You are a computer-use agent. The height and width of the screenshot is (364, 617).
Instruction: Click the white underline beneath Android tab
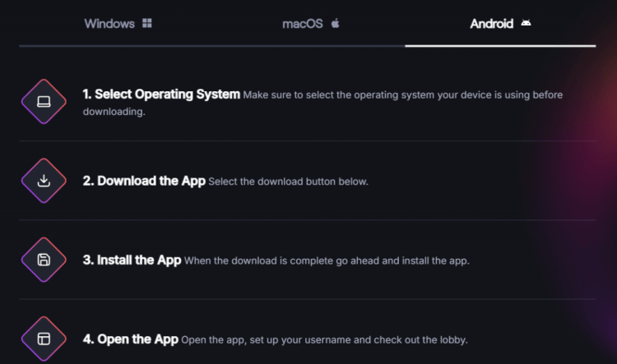coord(500,46)
